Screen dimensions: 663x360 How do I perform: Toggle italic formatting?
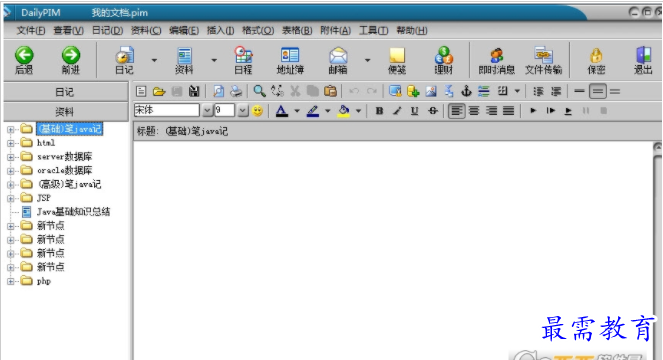point(397,111)
